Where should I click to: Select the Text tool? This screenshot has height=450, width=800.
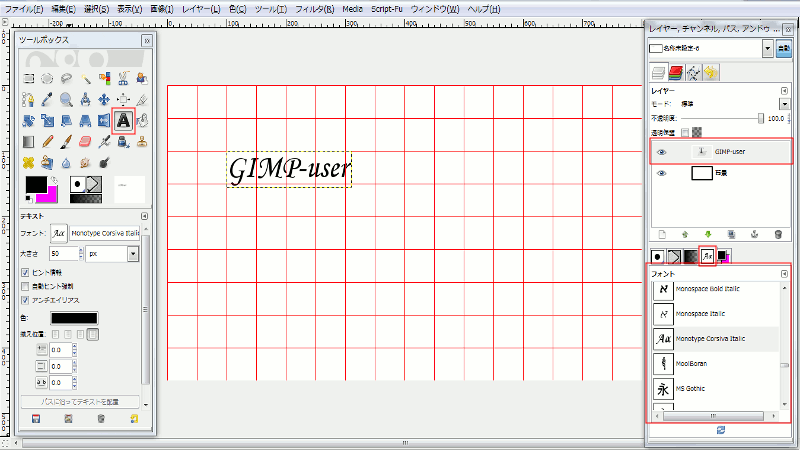pos(123,121)
